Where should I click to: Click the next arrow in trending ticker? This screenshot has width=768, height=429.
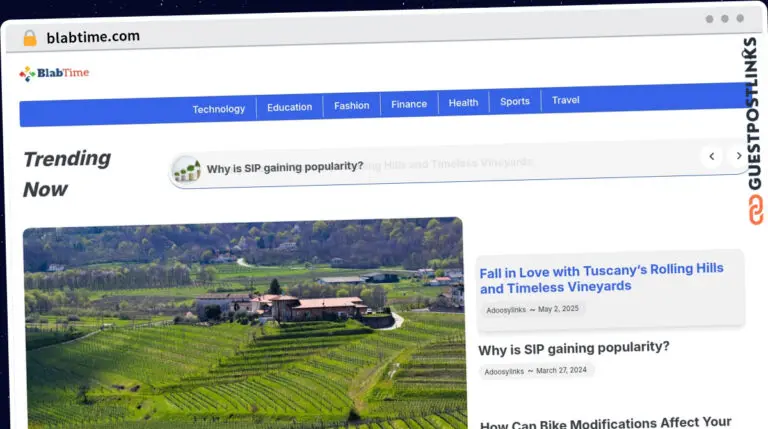[x=739, y=156]
